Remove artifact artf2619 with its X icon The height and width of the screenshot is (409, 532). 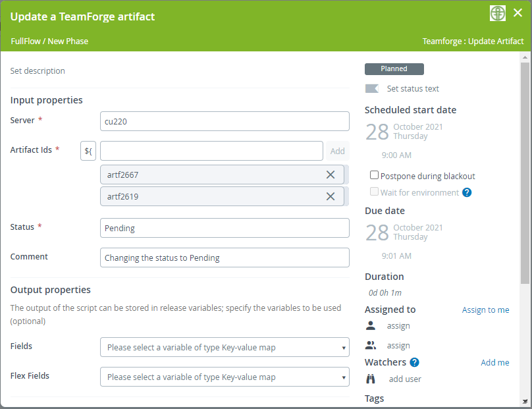click(x=331, y=196)
